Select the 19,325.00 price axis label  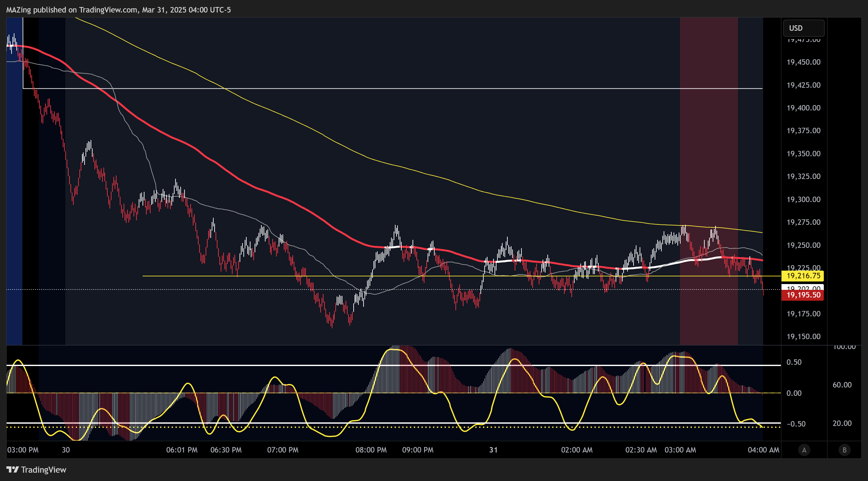tap(803, 176)
